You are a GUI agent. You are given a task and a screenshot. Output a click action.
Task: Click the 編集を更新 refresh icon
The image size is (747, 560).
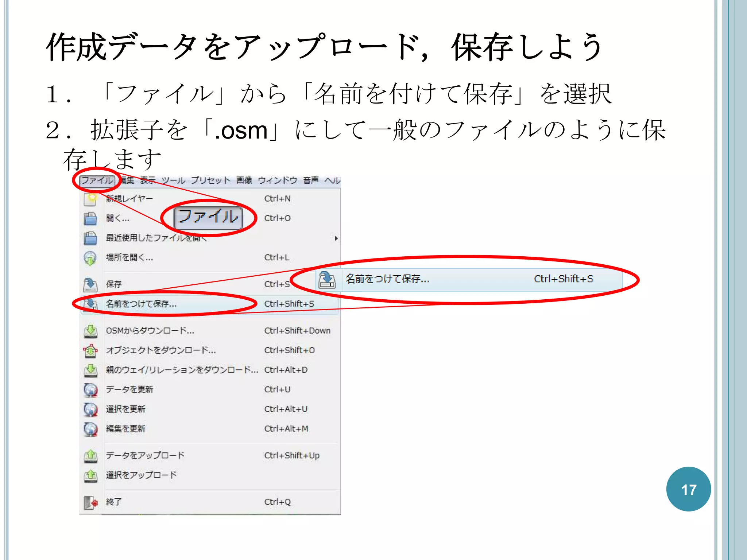point(90,429)
